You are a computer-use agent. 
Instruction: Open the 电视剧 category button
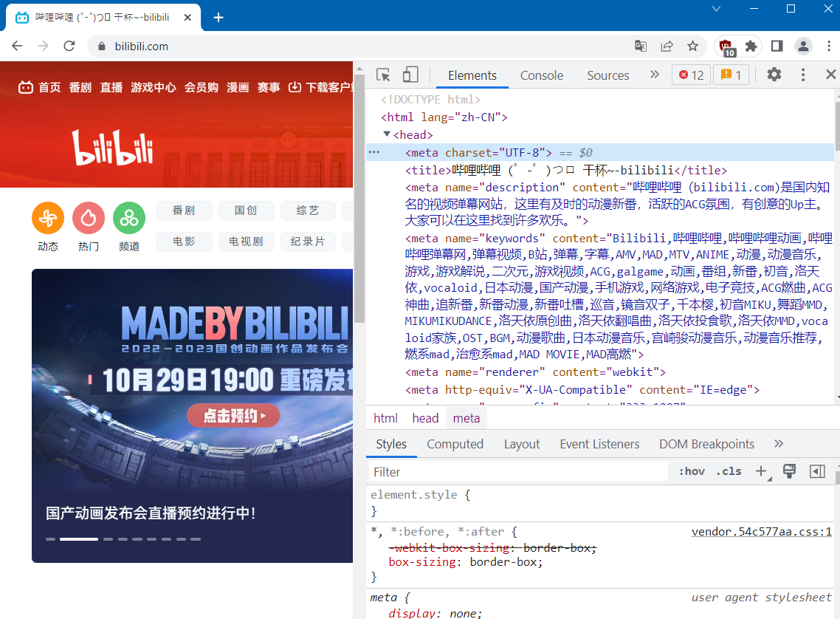pyautogui.click(x=247, y=242)
